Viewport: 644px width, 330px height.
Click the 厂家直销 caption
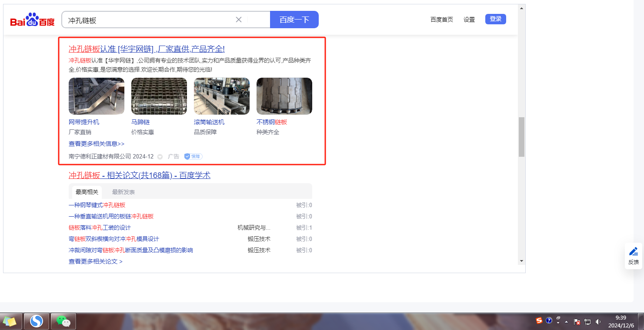point(80,132)
